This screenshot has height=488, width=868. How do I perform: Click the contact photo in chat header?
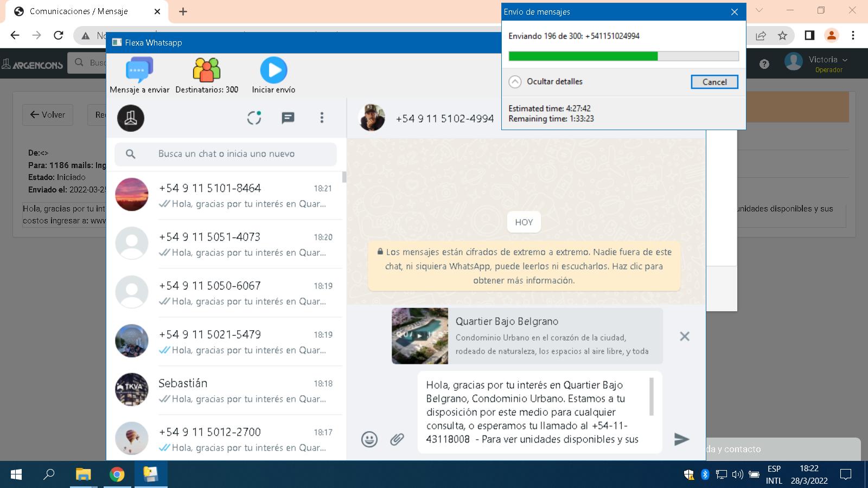coord(372,118)
